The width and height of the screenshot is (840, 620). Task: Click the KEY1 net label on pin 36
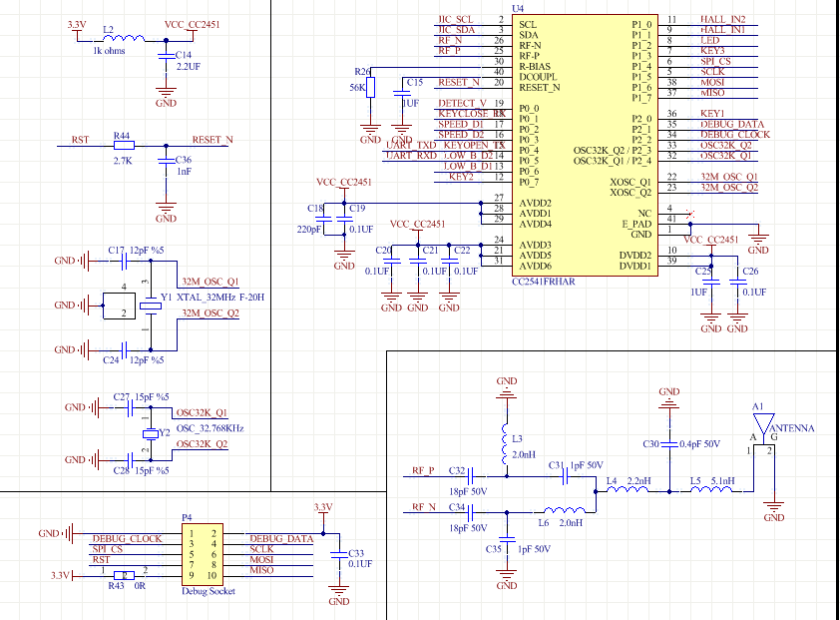tap(712, 114)
